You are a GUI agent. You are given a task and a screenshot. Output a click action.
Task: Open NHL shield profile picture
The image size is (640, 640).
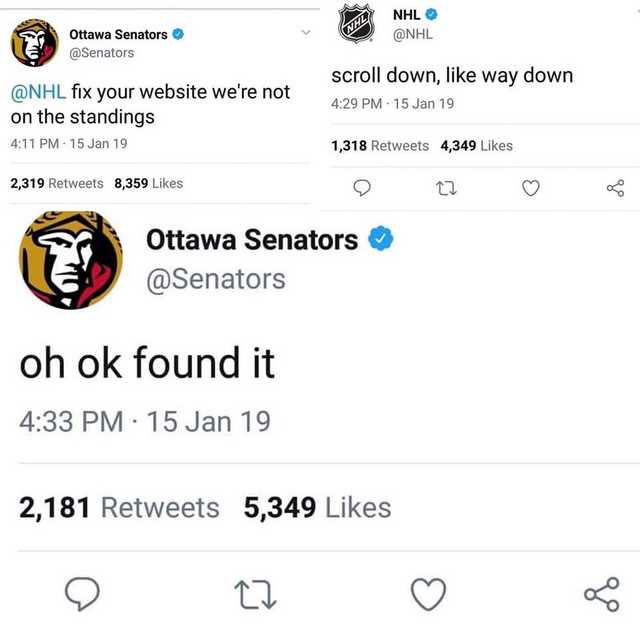click(x=356, y=23)
